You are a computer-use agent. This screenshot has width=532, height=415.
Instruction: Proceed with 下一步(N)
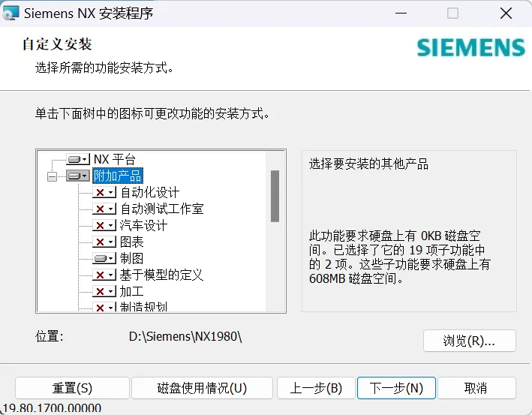point(396,388)
